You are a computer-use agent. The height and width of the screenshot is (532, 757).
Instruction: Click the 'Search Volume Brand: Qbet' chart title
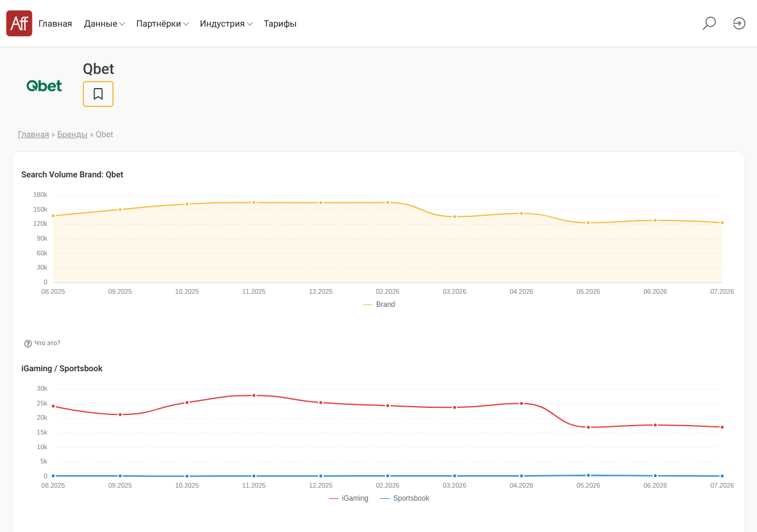point(72,174)
